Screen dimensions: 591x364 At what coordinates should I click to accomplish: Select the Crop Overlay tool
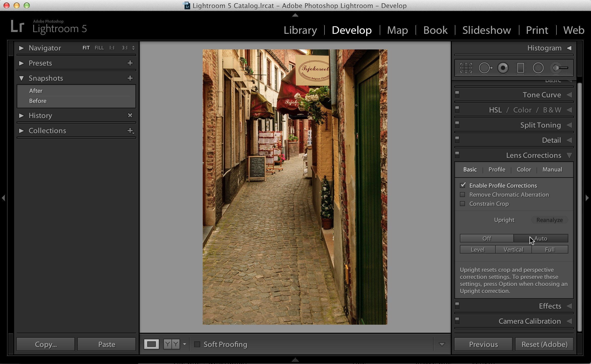[466, 68]
